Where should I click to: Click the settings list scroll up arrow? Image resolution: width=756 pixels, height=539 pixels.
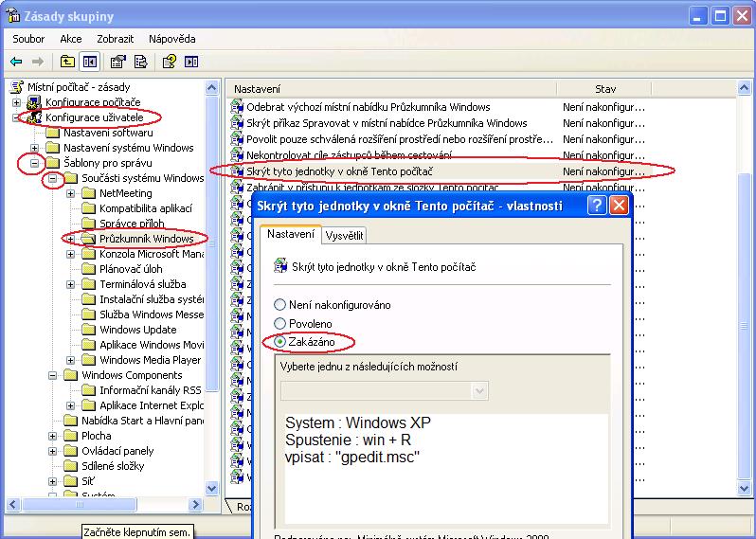(744, 88)
